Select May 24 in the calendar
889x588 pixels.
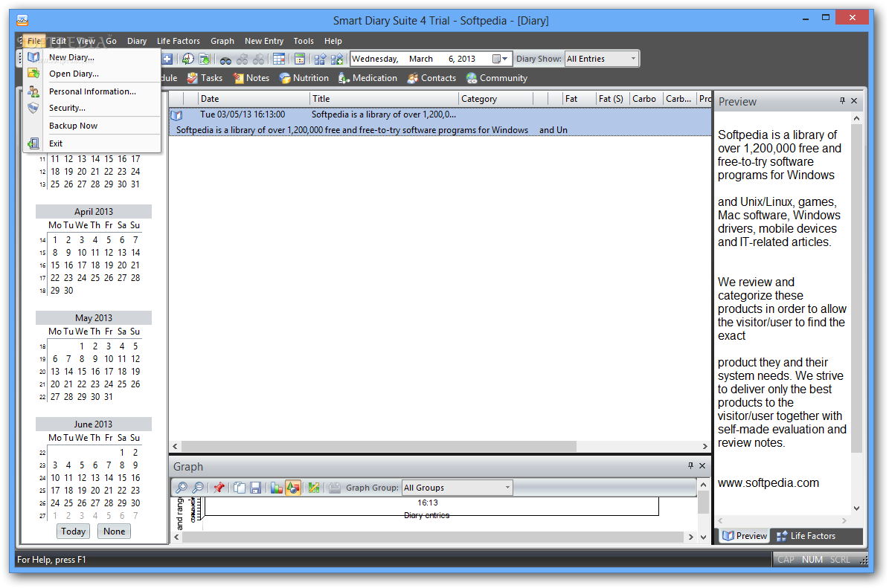(x=109, y=384)
